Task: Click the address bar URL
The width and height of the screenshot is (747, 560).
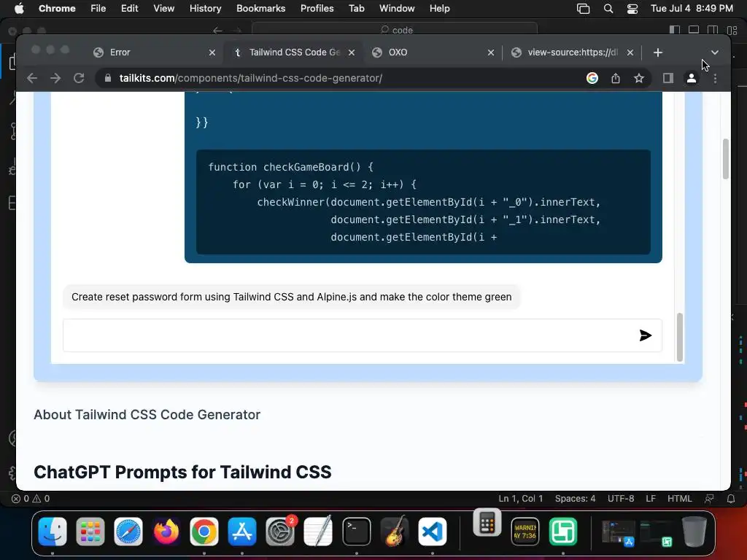Action: coord(251,78)
